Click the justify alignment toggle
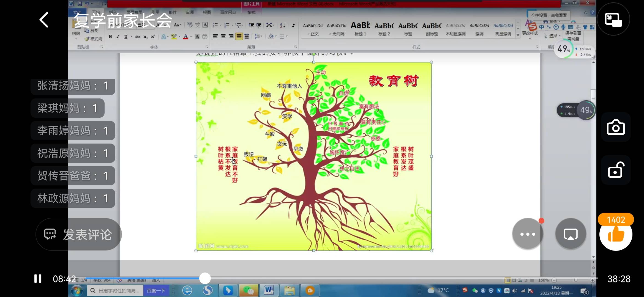The height and width of the screenshot is (297, 644). pos(239,37)
